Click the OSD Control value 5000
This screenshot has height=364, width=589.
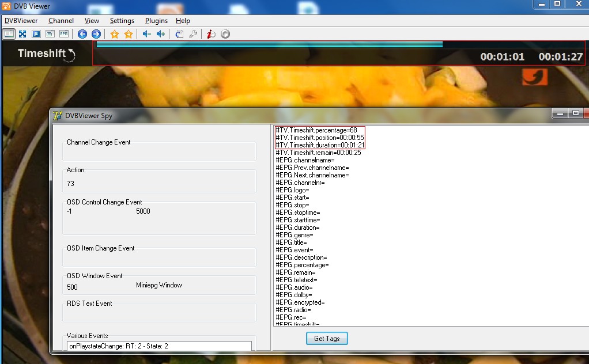pyautogui.click(x=143, y=211)
